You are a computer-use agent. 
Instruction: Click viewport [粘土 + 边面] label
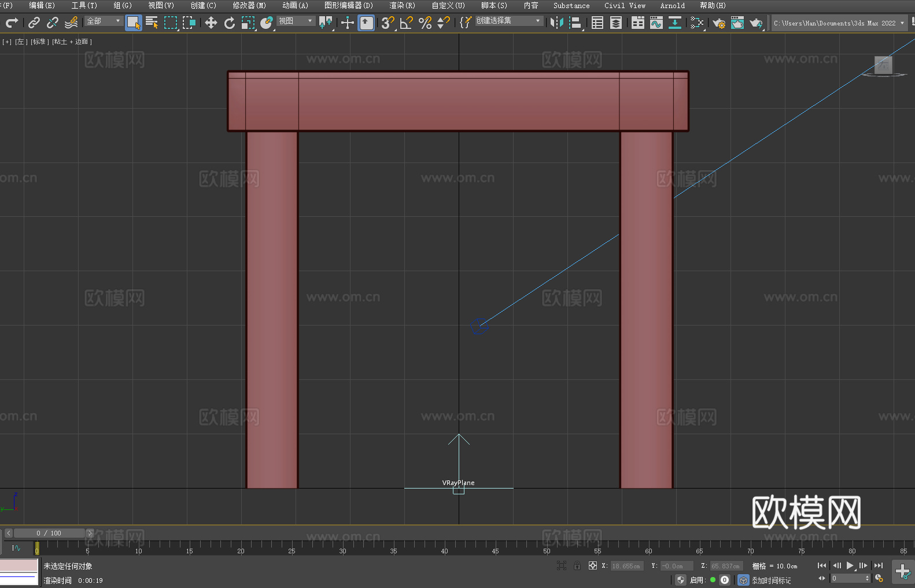pos(72,42)
